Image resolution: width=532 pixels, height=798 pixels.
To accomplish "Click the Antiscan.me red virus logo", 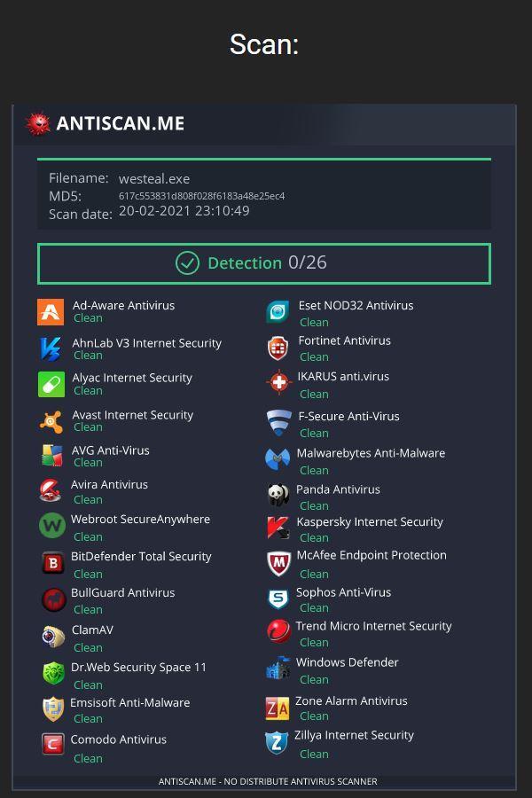I will [37, 123].
